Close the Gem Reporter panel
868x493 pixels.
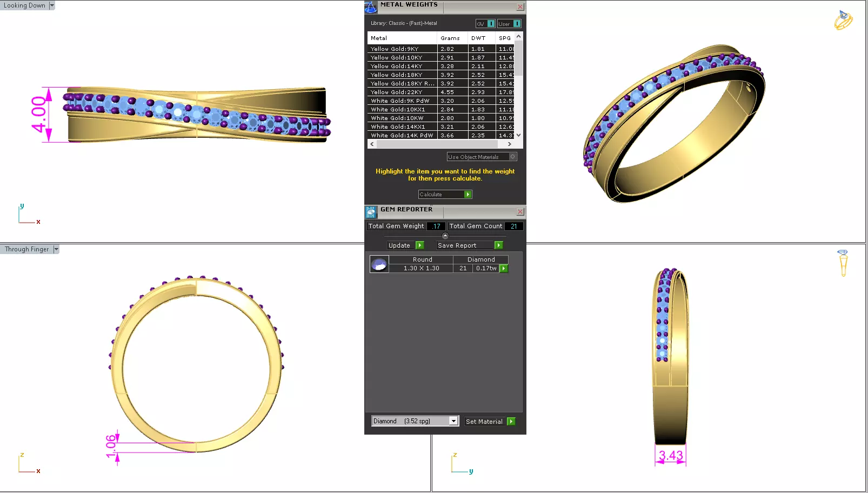point(520,212)
